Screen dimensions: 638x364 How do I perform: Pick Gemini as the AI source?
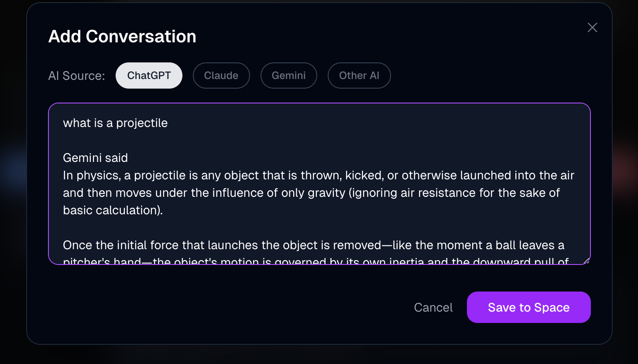click(x=288, y=76)
